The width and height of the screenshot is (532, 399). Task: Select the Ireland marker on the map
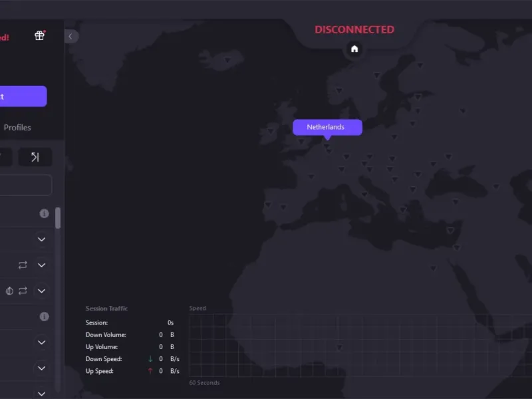click(x=271, y=131)
